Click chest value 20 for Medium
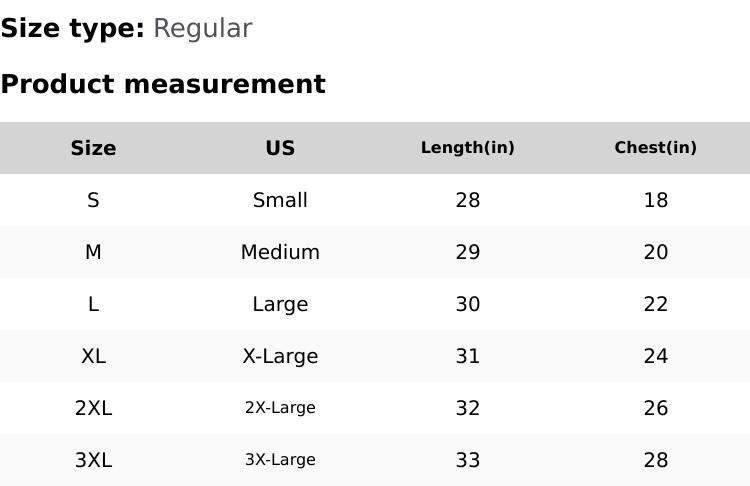Image resolution: width=750 pixels, height=486 pixels. point(655,252)
